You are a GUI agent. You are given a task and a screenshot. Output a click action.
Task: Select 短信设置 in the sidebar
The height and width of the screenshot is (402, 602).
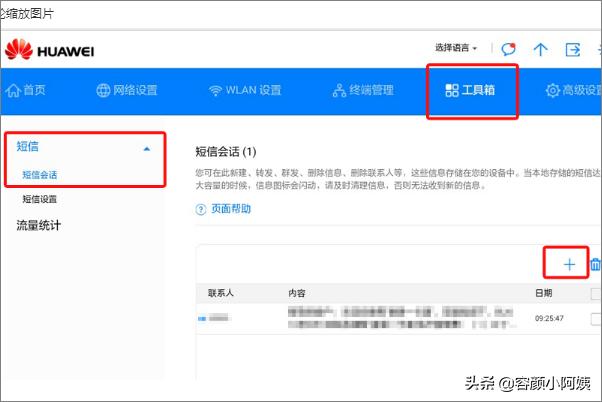tap(40, 199)
